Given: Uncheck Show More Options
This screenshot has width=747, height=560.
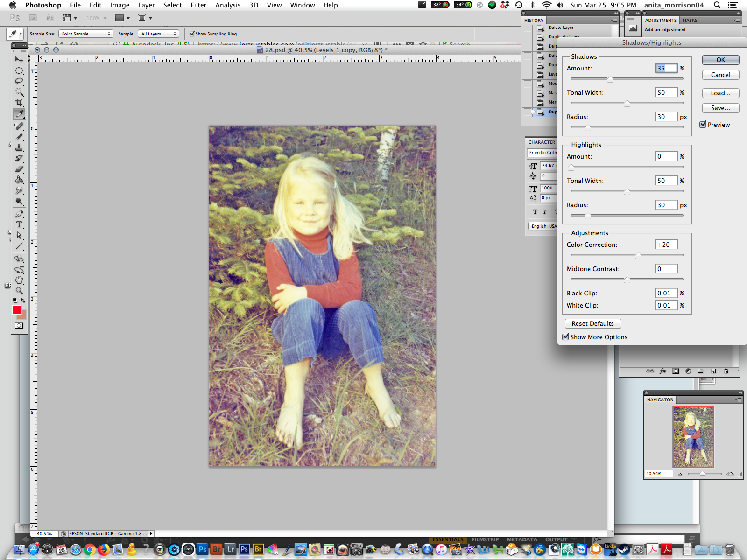Looking at the screenshot, I should [566, 337].
